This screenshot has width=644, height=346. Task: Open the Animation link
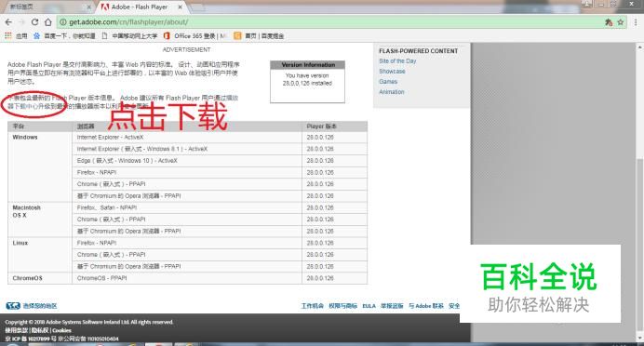click(x=392, y=91)
